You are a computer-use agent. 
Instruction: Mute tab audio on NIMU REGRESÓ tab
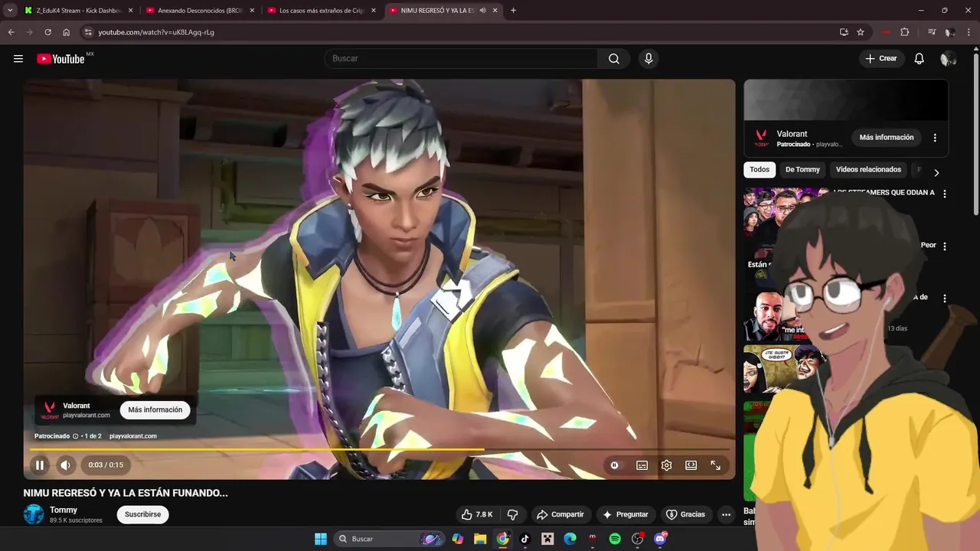coord(482,11)
